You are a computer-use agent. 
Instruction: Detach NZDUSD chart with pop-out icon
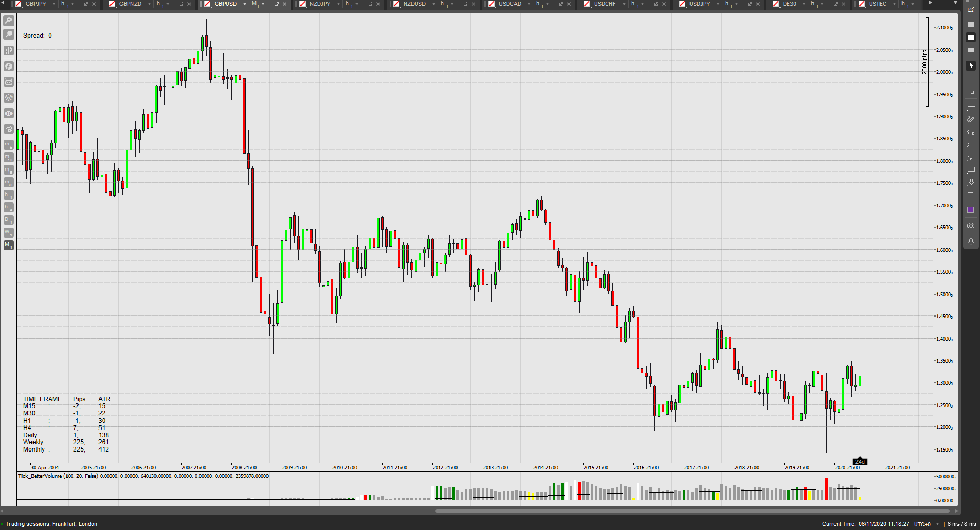pyautogui.click(x=465, y=4)
